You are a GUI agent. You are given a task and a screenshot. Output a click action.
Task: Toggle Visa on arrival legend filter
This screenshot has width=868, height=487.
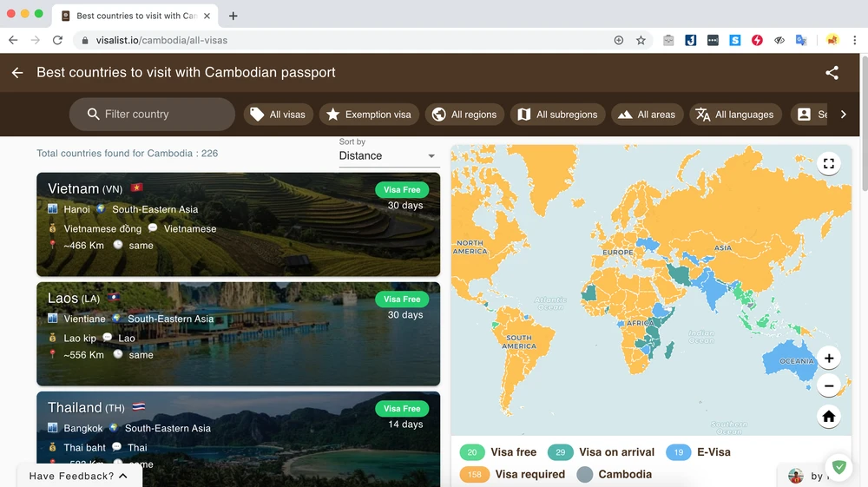point(600,452)
